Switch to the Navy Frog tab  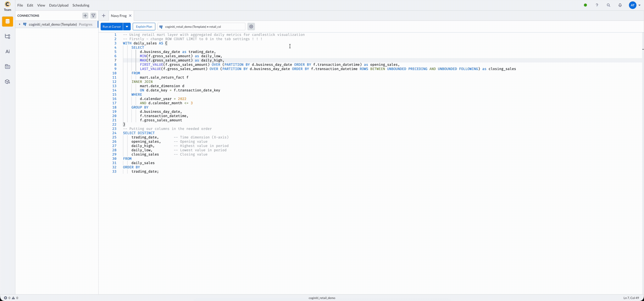coord(119,16)
